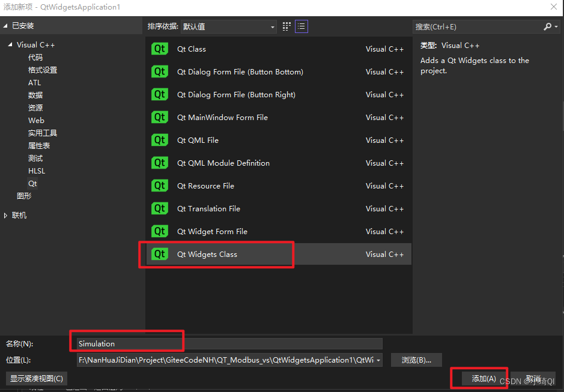Screen dimensions: 564x392
Task: Expand the 联机 tree node
Action: [5, 216]
